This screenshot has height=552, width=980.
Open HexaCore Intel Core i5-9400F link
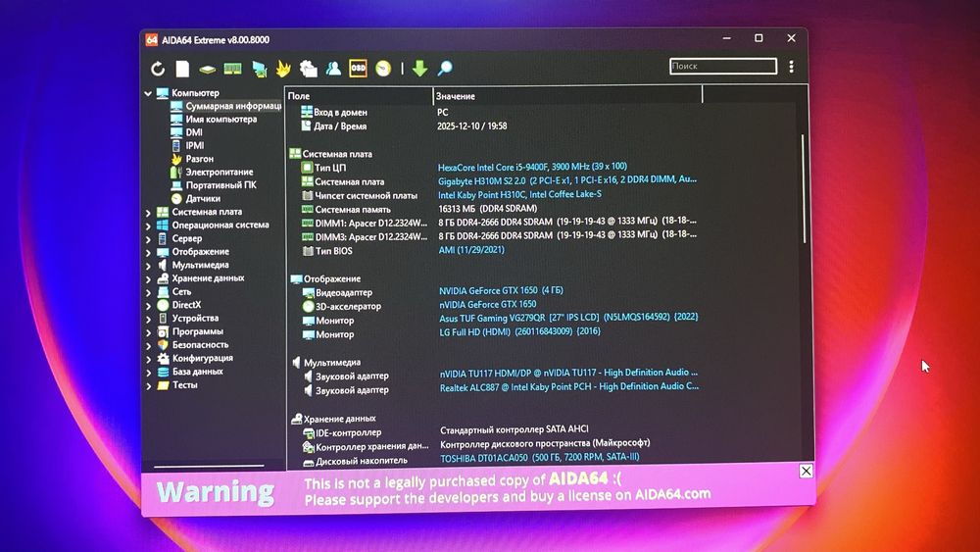[x=532, y=167]
